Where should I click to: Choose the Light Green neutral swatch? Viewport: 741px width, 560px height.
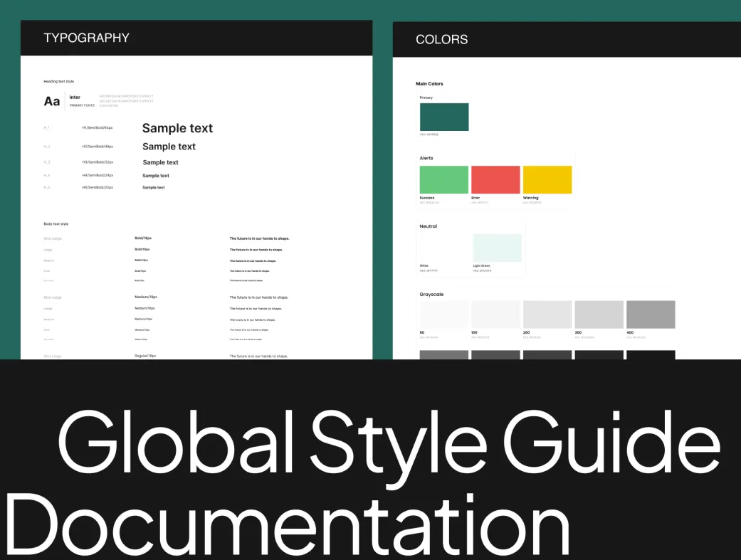click(497, 248)
